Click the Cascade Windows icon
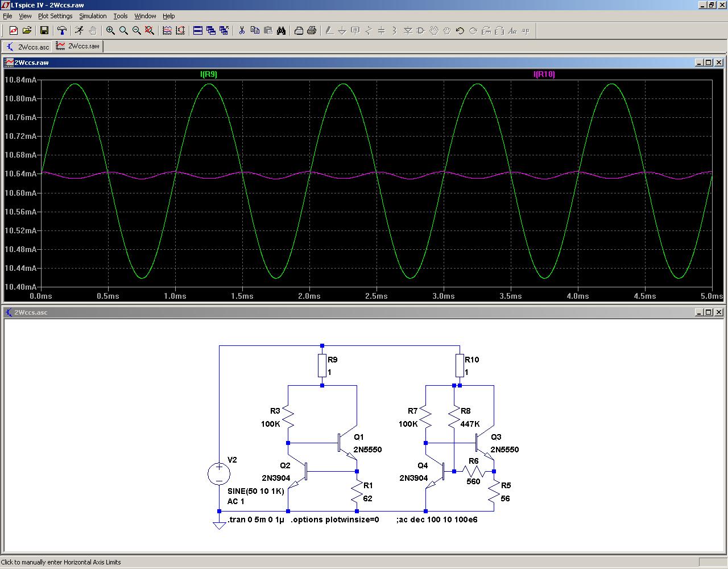 pyautogui.click(x=211, y=31)
